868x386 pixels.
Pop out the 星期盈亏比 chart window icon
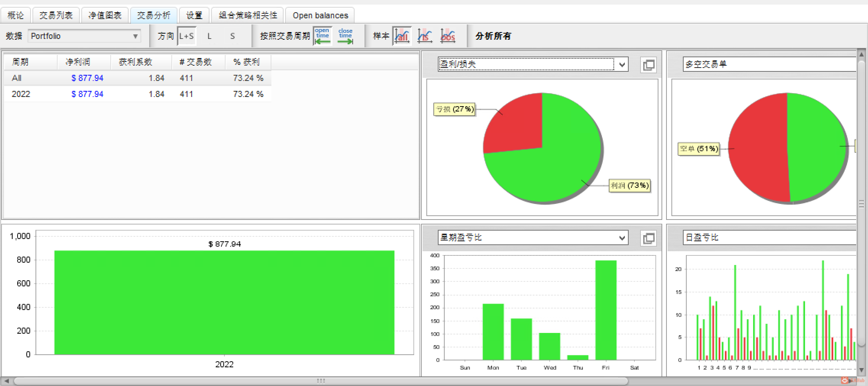click(x=649, y=238)
